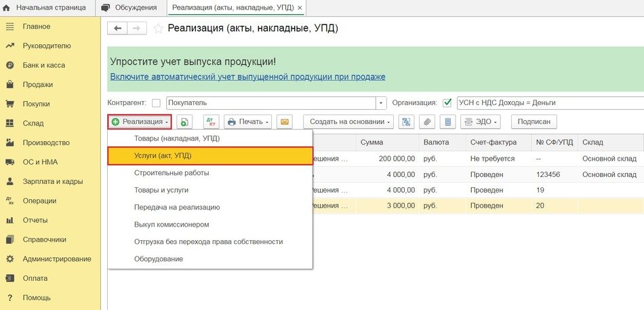Click the back arrow navigation button
The image size is (644, 310).
click(118, 28)
